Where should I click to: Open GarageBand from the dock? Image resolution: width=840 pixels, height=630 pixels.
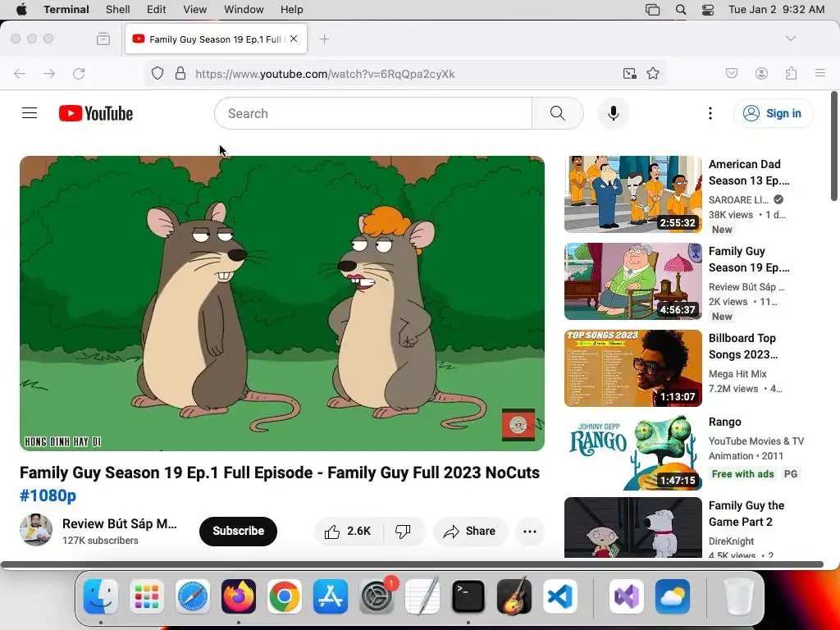pyautogui.click(x=514, y=596)
